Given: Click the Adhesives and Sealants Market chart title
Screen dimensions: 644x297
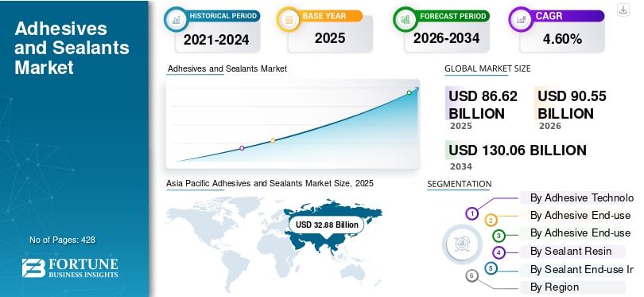Looking at the screenshot, I should (227, 68).
